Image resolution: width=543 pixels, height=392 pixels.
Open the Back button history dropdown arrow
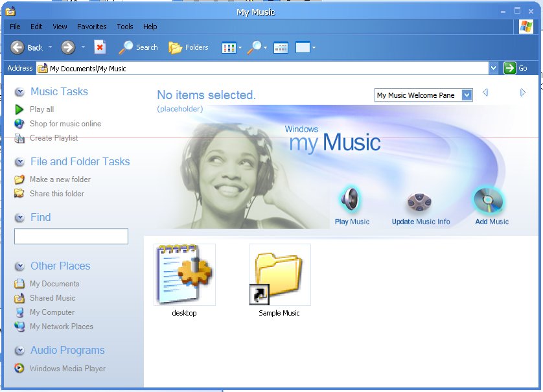pos(50,47)
